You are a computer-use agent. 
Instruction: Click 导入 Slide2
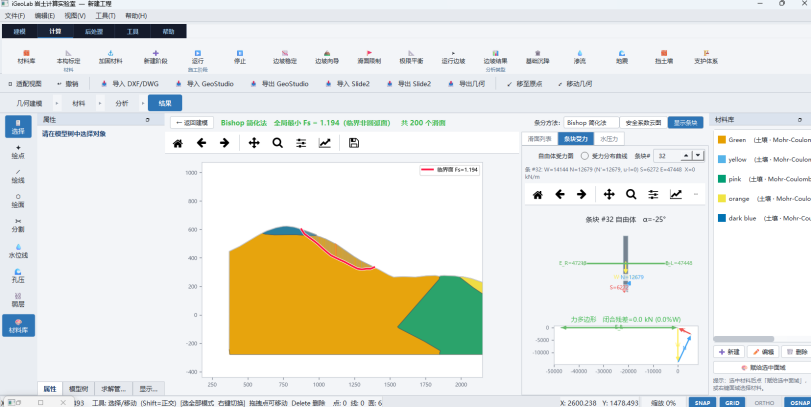348,84
